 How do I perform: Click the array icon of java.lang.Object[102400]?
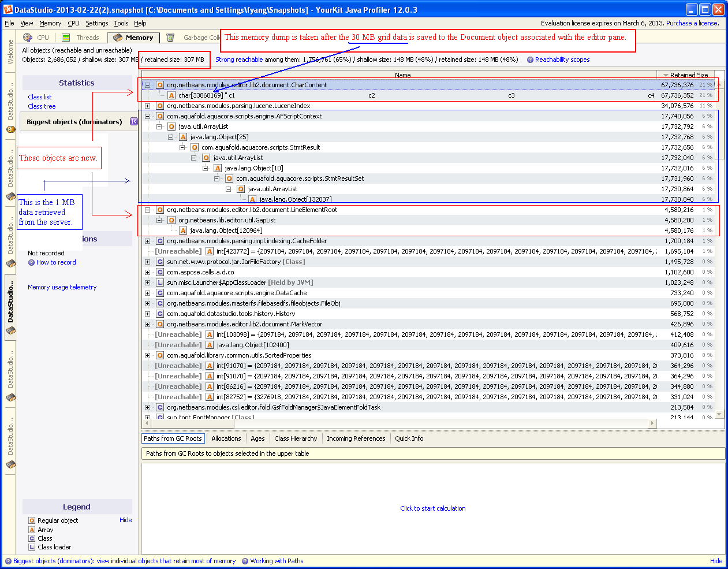pyautogui.click(x=210, y=345)
